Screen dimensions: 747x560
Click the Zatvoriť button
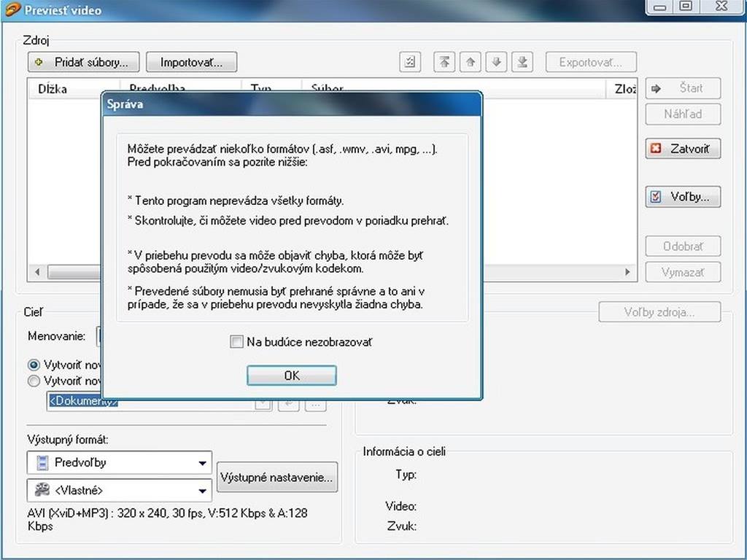pos(683,149)
